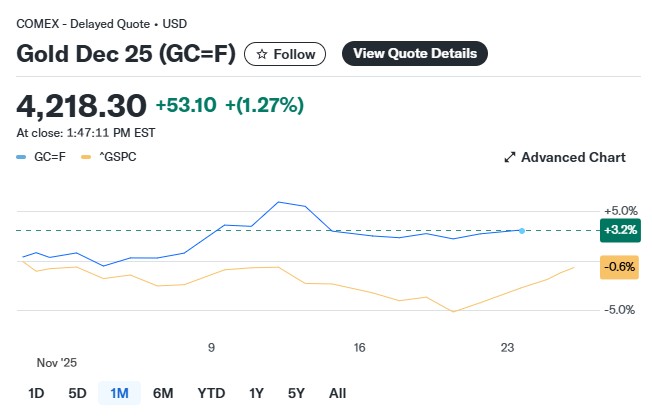The image size is (652, 417).
Task: Click the Gold Dec 25 (GC=F) title
Action: point(126,54)
